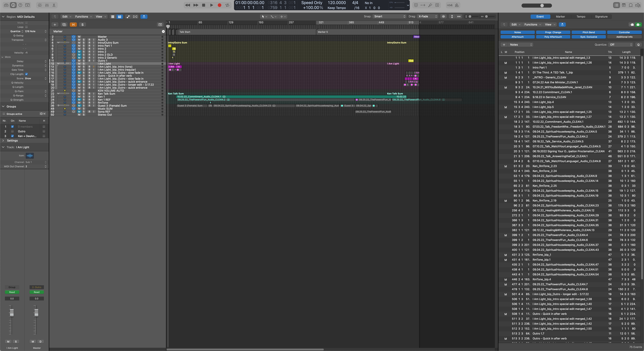Open the Scissors editors button
Image resolution: width=644 pixels, height=351 pixels.
pyautogui.click(x=54, y=5)
